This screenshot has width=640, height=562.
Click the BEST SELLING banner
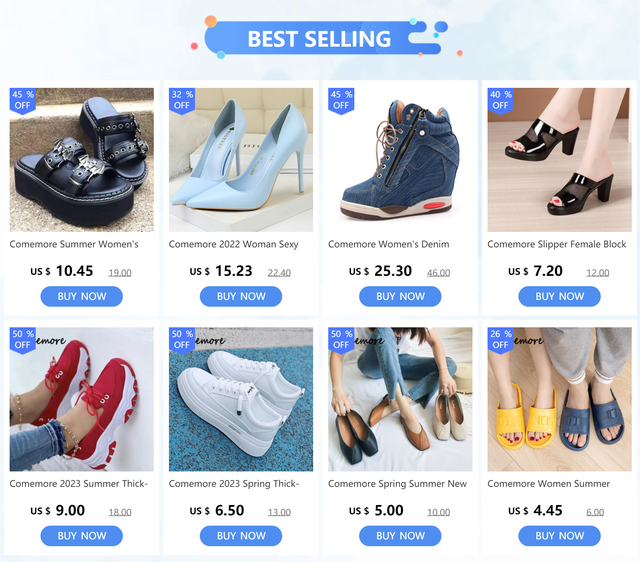click(x=319, y=38)
